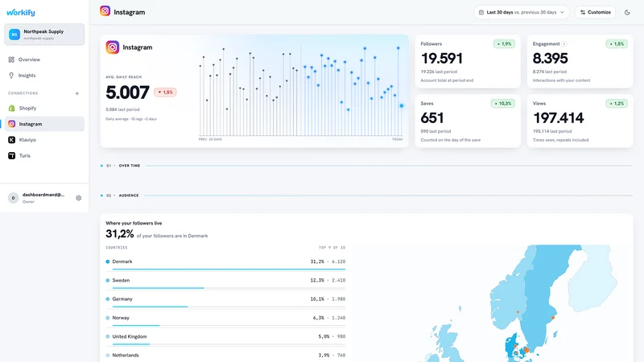Open the Klaviyo connection
644x362 pixels.
click(44, 140)
